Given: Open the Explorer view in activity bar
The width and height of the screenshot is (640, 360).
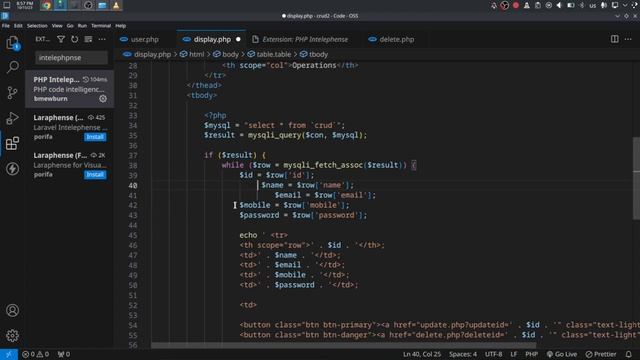Looking at the screenshot, I should 12,42.
